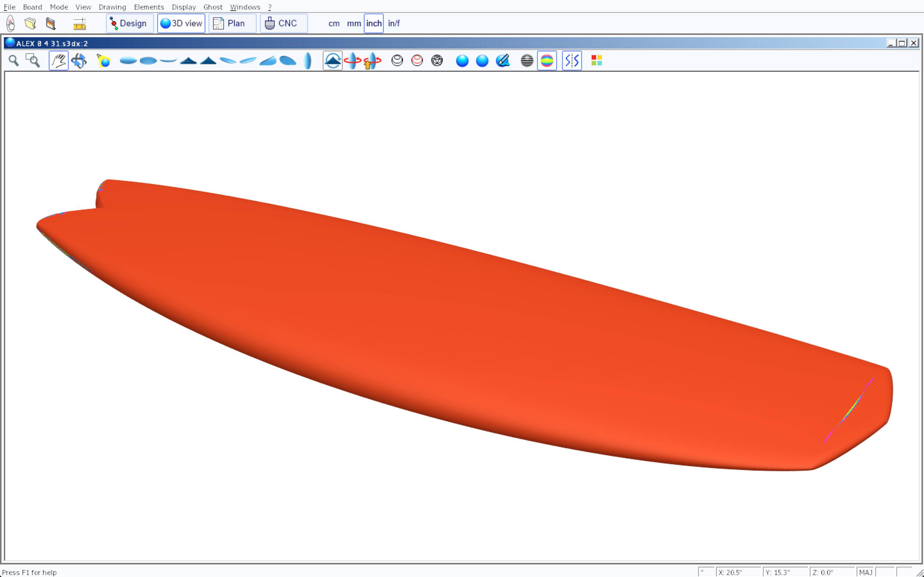The width and height of the screenshot is (924, 577).
Task: Select the magnifier zoom tool
Action: pos(14,61)
